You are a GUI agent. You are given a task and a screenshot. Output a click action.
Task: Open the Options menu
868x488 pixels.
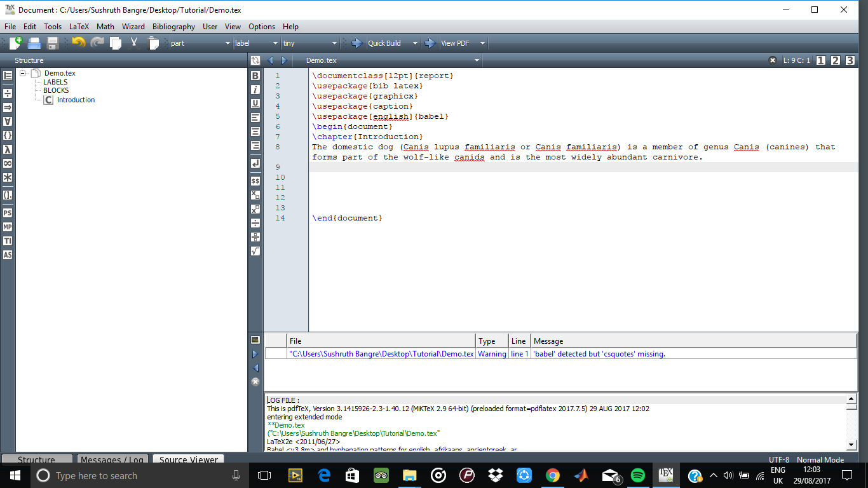pyautogui.click(x=262, y=27)
